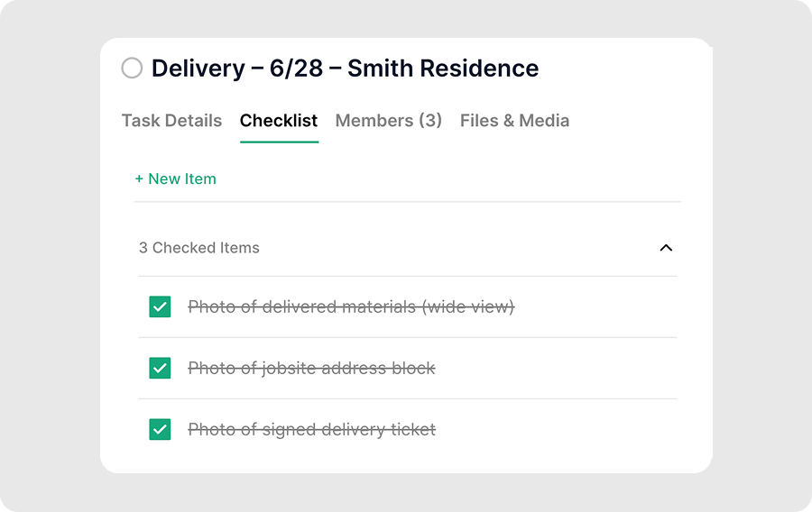This screenshot has height=512, width=812.
Task: Click the text Photo of delivered materials (wide view)
Action: (351, 307)
